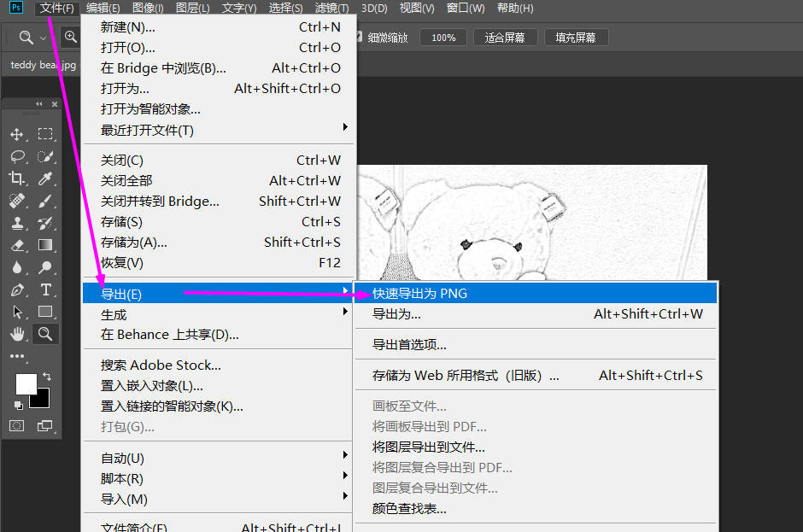Select the Clone Stamp tool
803x532 pixels.
coord(16,223)
